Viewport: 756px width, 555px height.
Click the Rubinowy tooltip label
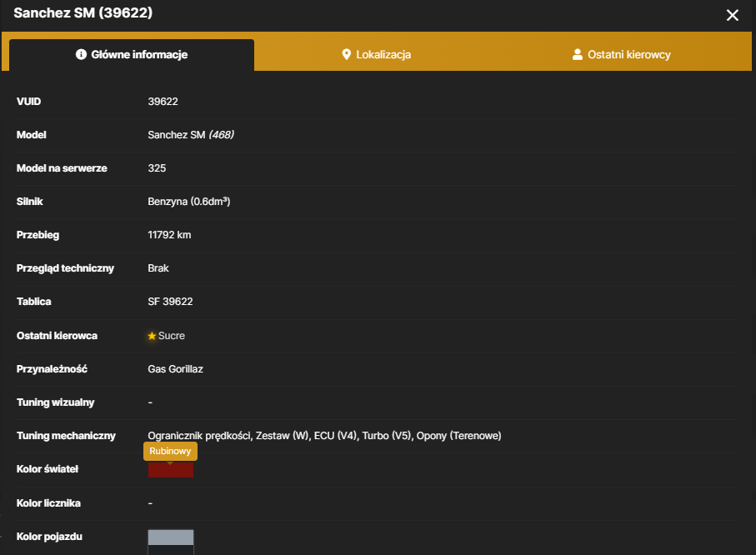pyautogui.click(x=170, y=452)
